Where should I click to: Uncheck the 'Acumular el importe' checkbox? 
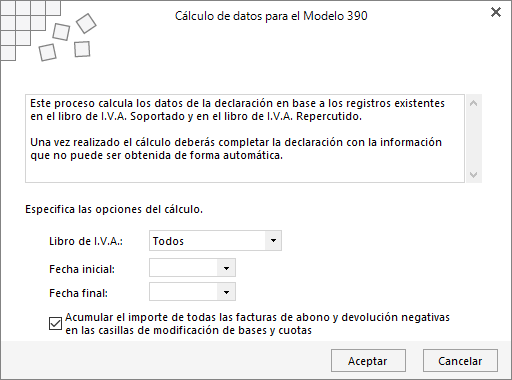(55, 323)
